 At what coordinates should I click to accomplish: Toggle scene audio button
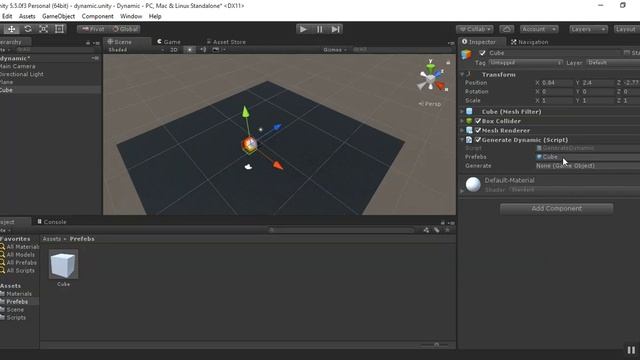tap(203, 50)
